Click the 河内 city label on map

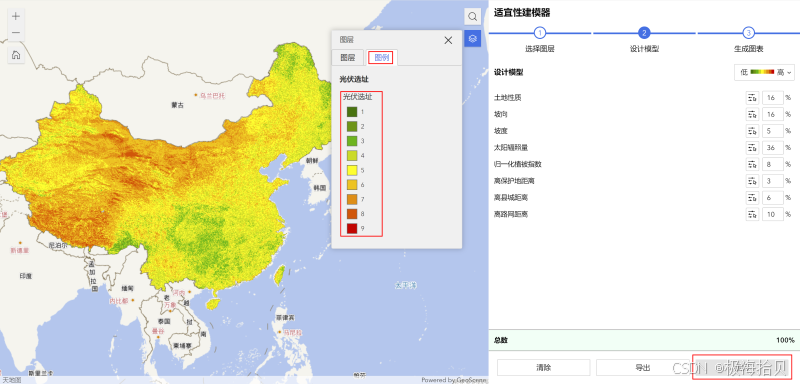coord(179,293)
